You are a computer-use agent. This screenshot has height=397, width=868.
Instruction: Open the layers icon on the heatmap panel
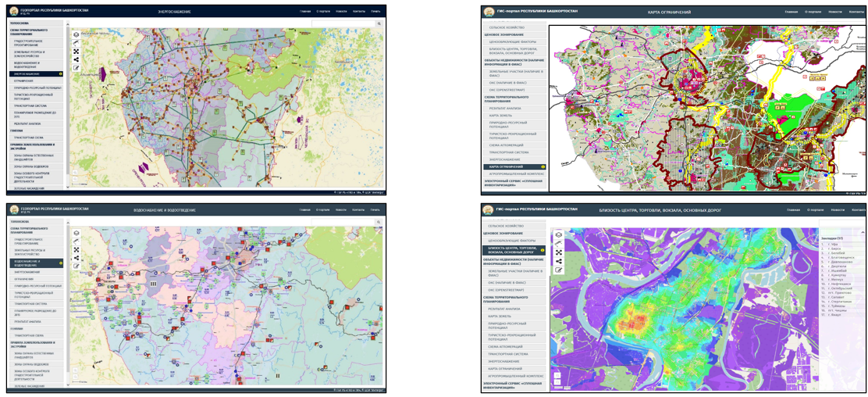tap(559, 235)
